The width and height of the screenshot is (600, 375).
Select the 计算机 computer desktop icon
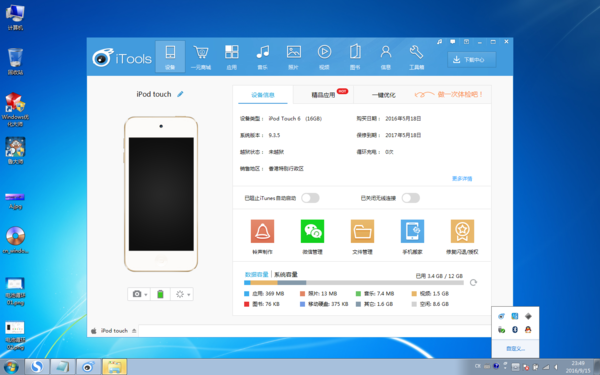tap(15, 18)
